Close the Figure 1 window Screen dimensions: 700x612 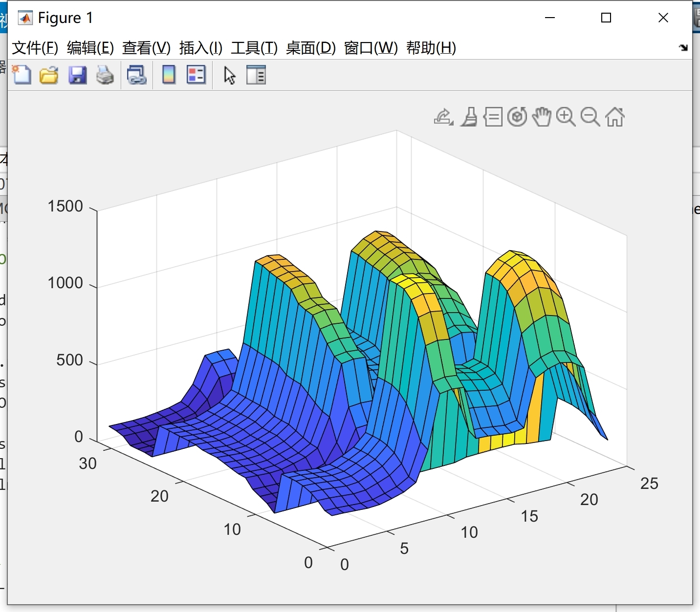[x=663, y=18]
